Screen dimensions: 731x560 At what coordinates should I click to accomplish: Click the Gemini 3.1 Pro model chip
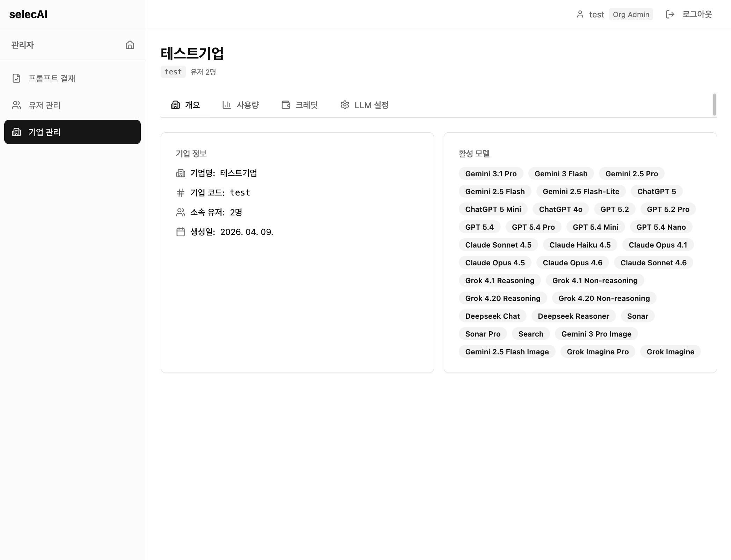(x=491, y=174)
